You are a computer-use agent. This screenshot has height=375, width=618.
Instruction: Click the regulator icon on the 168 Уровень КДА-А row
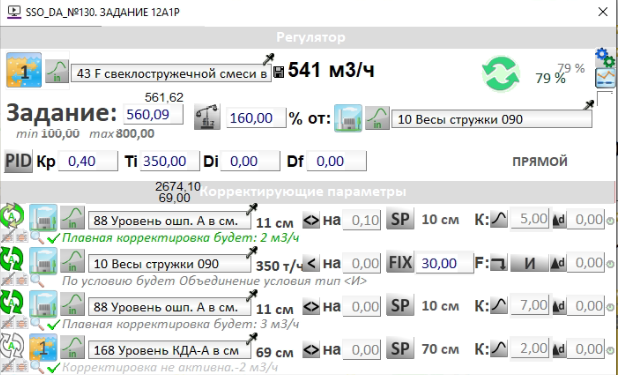(43, 347)
